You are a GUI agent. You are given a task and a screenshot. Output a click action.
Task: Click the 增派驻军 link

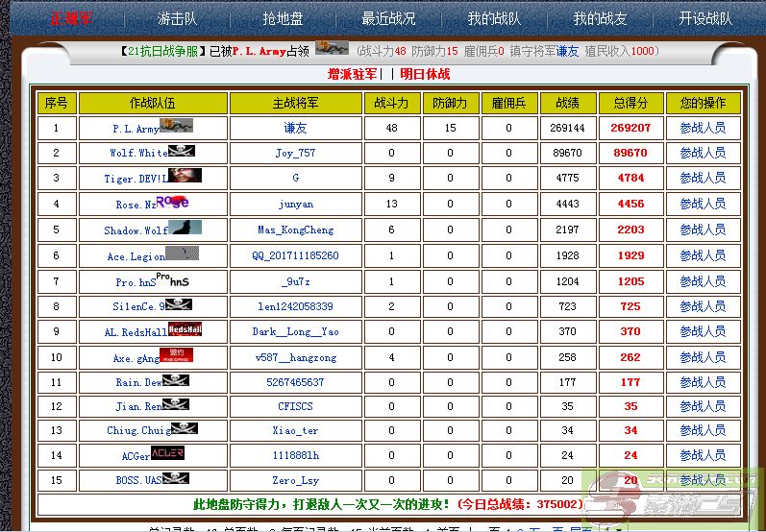point(353,74)
